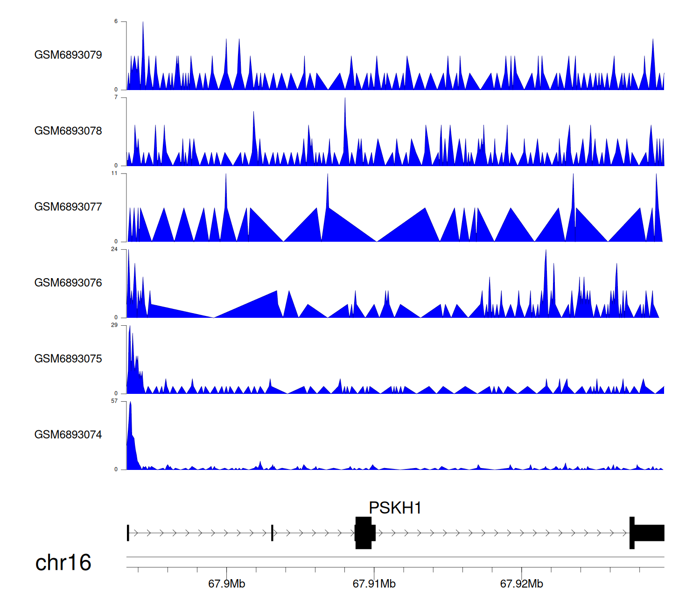The image size is (700, 616).
Task: Click the GSM6893075 track name
Action: click(x=68, y=359)
